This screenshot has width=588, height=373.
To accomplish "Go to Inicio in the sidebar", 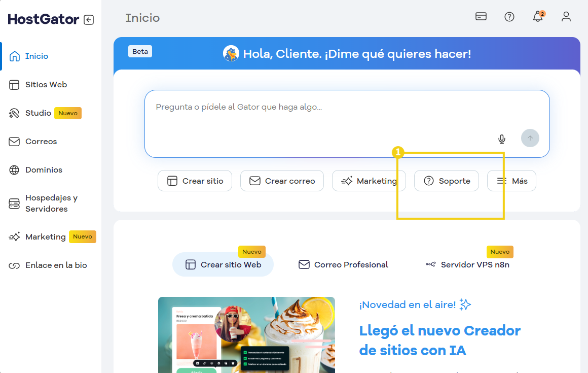I will 36,56.
